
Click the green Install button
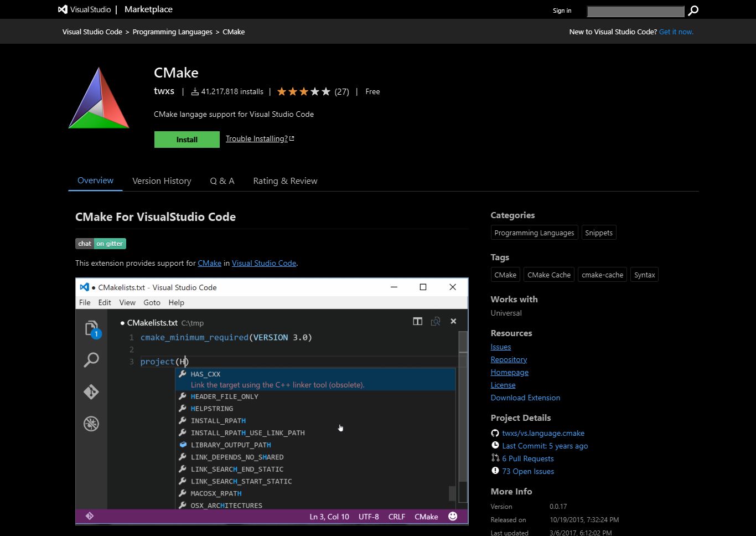187,140
